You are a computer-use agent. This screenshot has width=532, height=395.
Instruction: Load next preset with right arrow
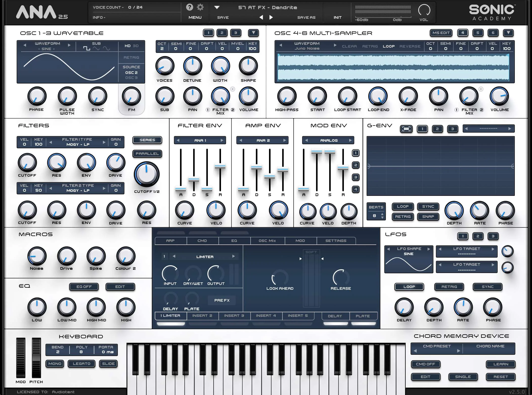click(271, 17)
